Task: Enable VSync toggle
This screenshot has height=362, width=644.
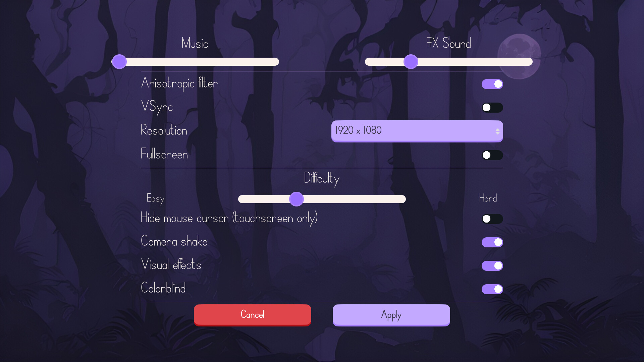Action: [492, 107]
